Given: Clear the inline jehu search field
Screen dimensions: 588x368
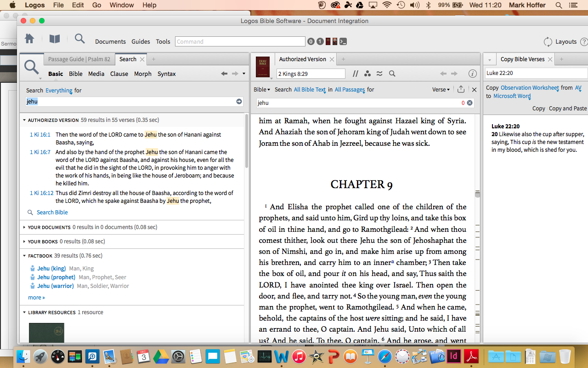Looking at the screenshot, I should 469,103.
